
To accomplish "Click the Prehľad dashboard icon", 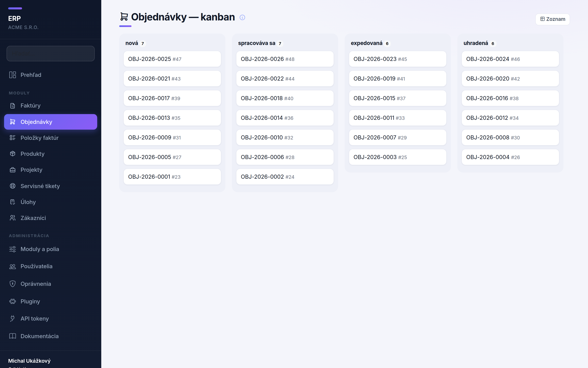I will pos(13,75).
